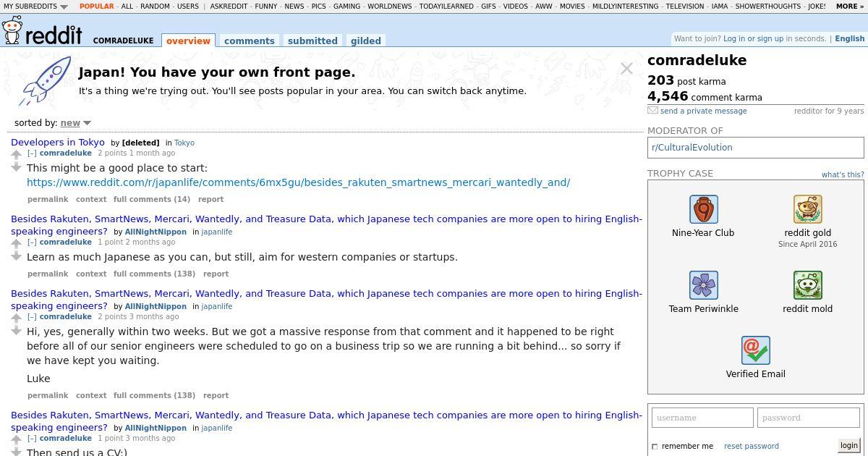
Task: Open WORLDNEWS in the top bar
Action: click(x=390, y=6)
